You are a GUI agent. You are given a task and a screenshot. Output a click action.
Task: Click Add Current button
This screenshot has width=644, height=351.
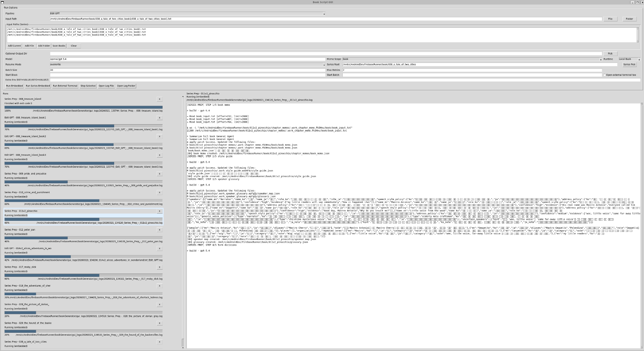coord(14,46)
